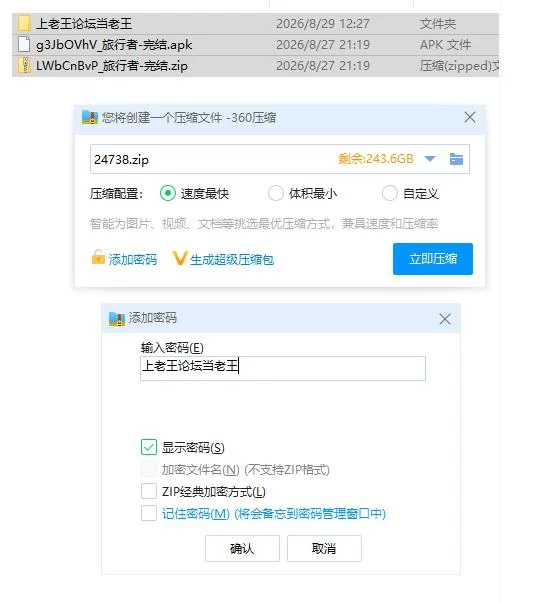
Task: Click the 360压缩 logo in the 添加密码 title
Action: (x=117, y=318)
